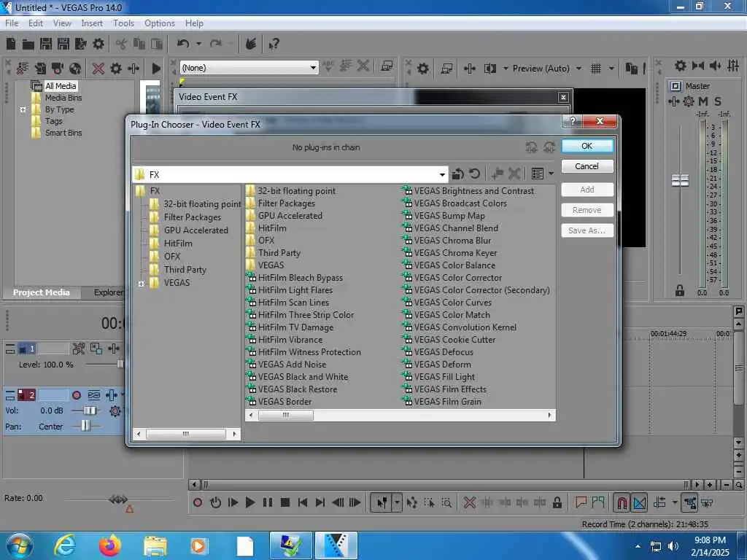Switch to the Explorer tab

point(108,292)
